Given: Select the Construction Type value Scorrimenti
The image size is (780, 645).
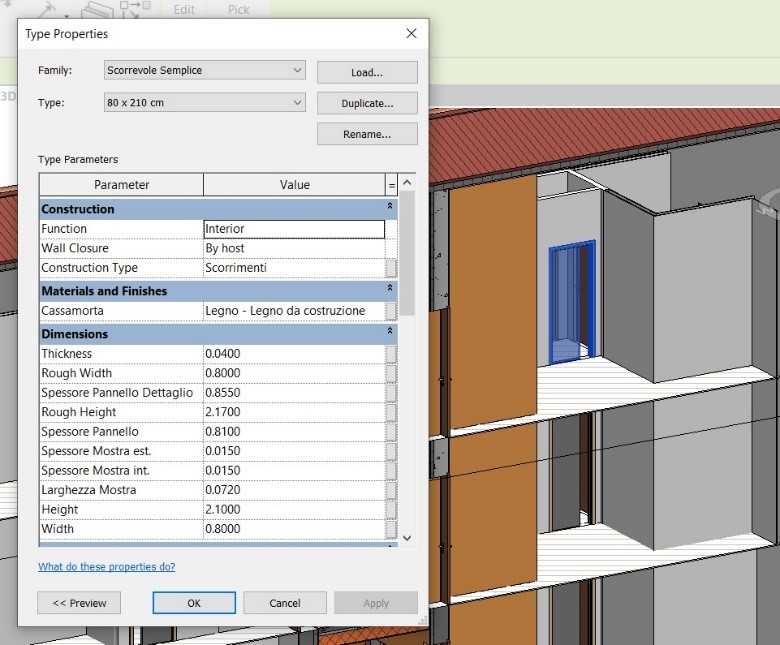Looking at the screenshot, I should [x=294, y=268].
